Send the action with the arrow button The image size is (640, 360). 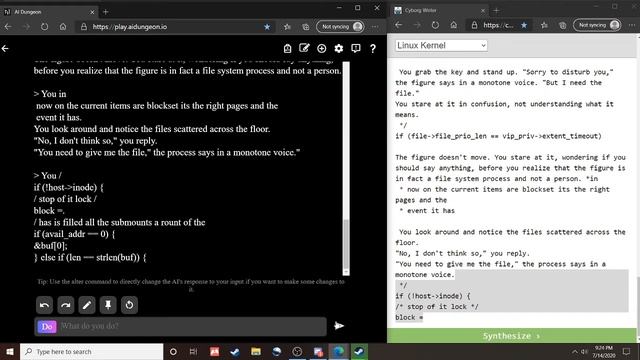tap(339, 326)
